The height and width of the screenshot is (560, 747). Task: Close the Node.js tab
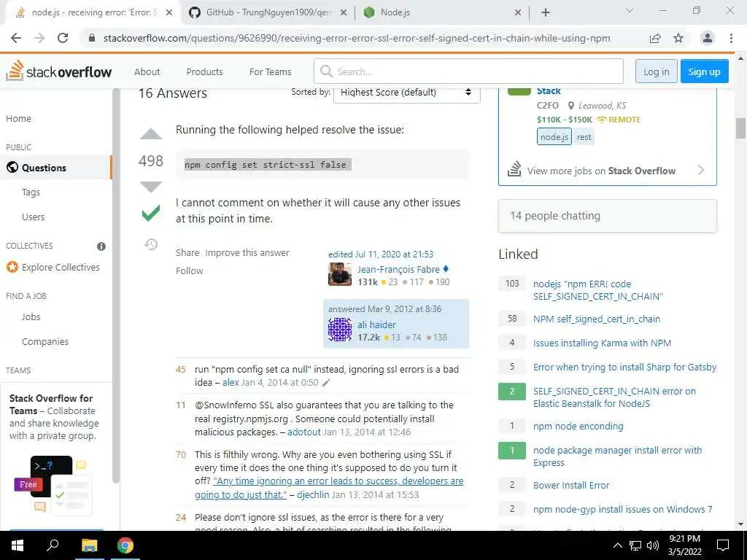click(518, 13)
